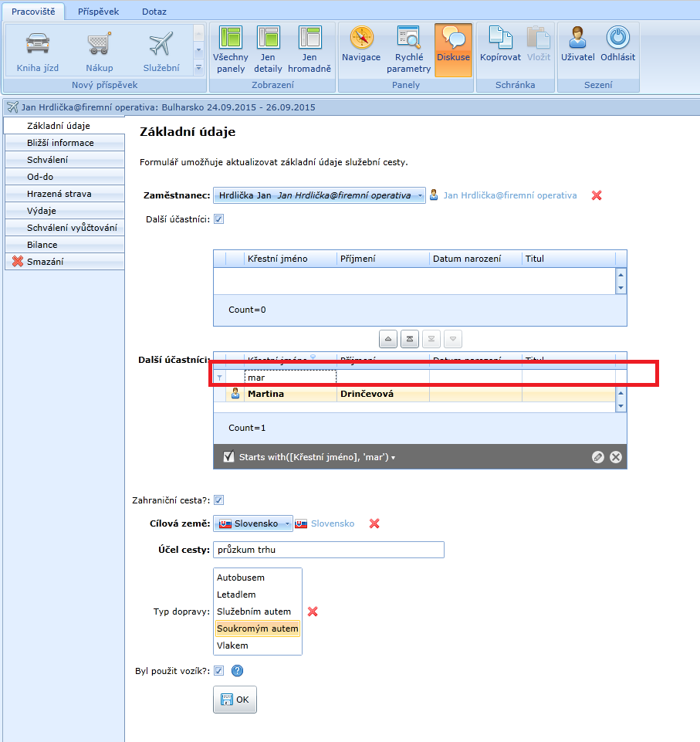Image resolution: width=700 pixels, height=742 pixels.
Task: Click the Kniha jízd car icon
Action: click(37, 43)
